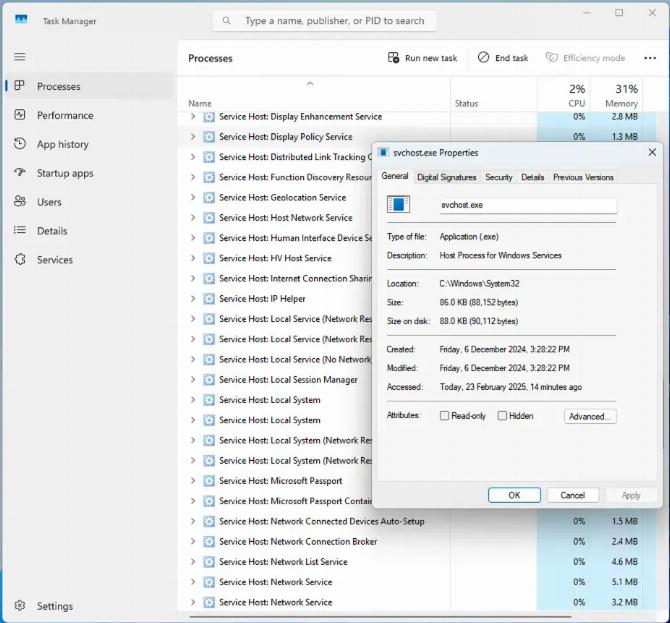Switch to the Security tab
670x623 pixels.
pyautogui.click(x=499, y=177)
